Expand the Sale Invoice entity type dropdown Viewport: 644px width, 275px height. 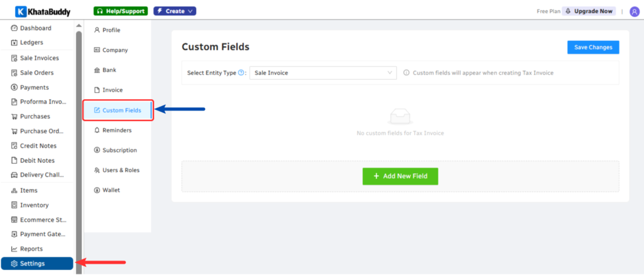[x=323, y=73]
